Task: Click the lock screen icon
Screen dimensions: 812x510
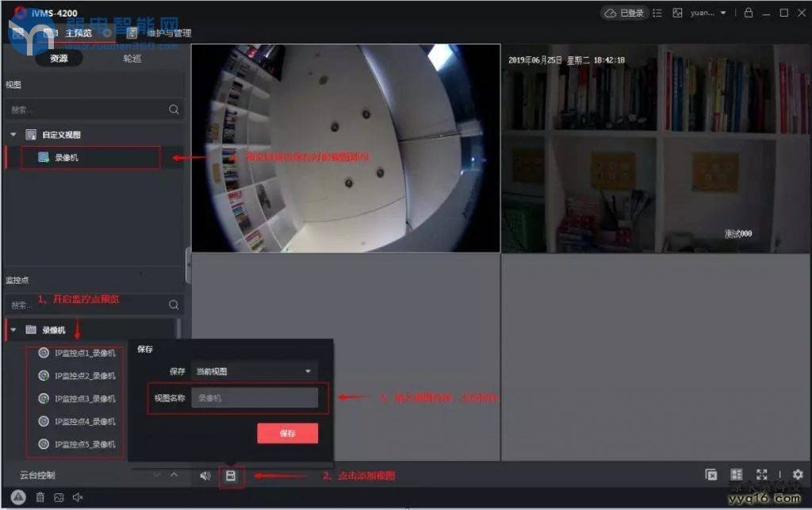Action: [748, 13]
